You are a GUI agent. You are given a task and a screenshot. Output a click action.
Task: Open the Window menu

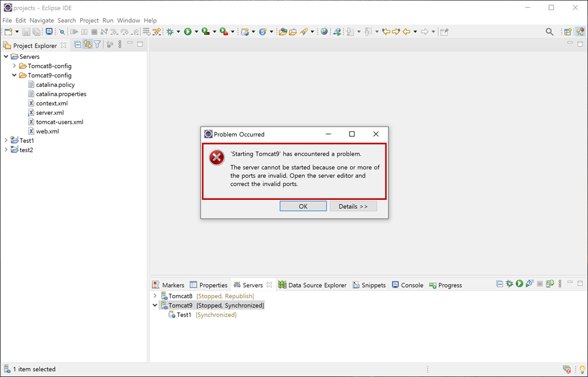pyautogui.click(x=128, y=20)
